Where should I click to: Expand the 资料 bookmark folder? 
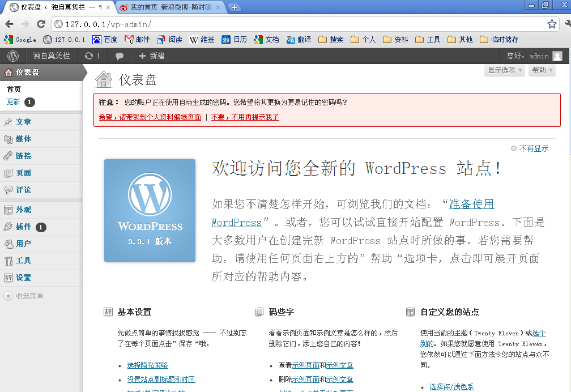[395, 39]
